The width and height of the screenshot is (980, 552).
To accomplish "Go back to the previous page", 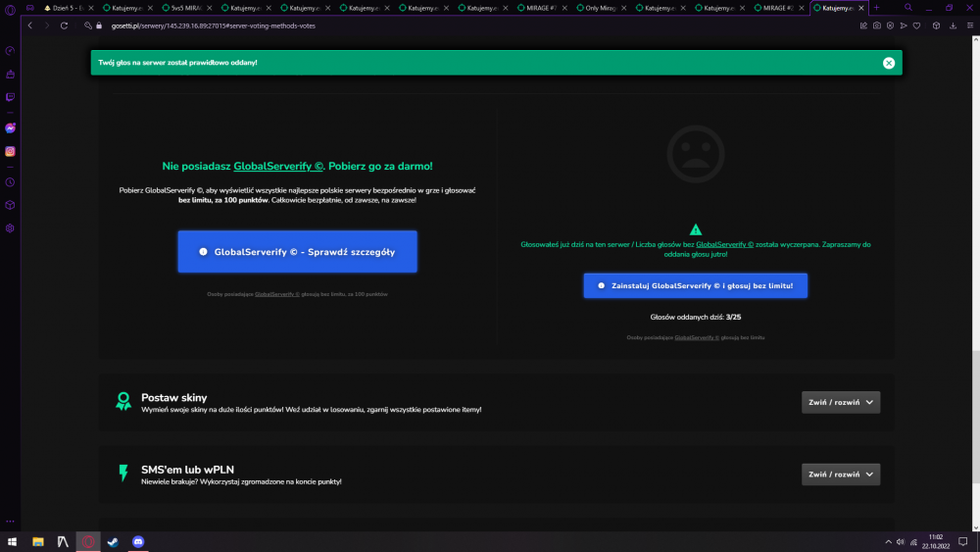I will pos(30,25).
